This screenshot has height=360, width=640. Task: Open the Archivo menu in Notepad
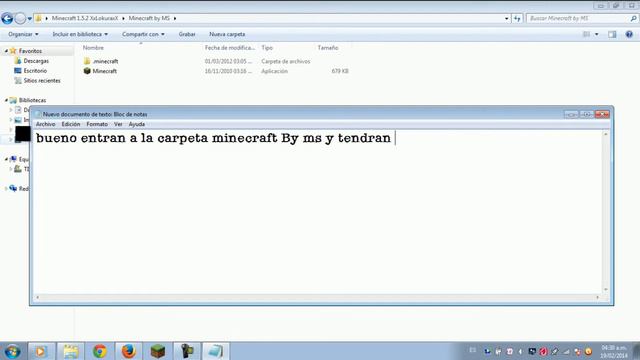(x=45, y=124)
